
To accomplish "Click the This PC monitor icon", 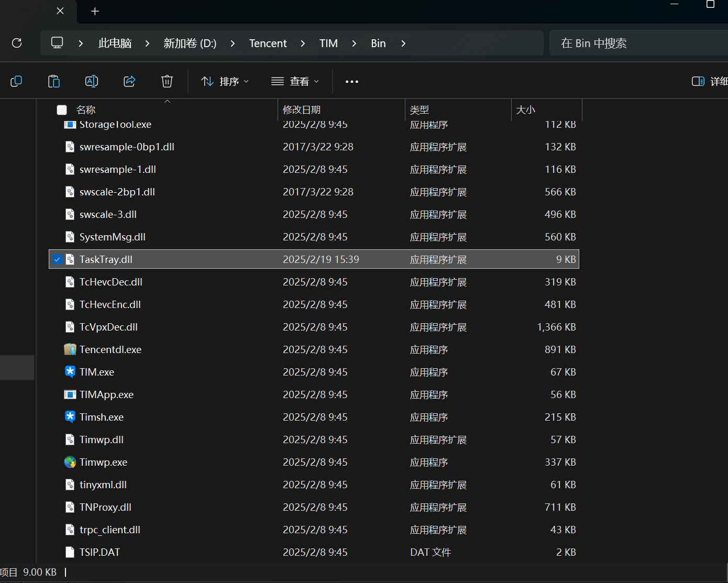I will click(x=57, y=43).
